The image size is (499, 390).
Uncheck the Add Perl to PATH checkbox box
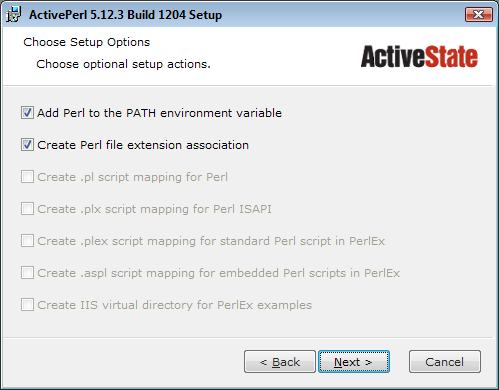point(27,113)
